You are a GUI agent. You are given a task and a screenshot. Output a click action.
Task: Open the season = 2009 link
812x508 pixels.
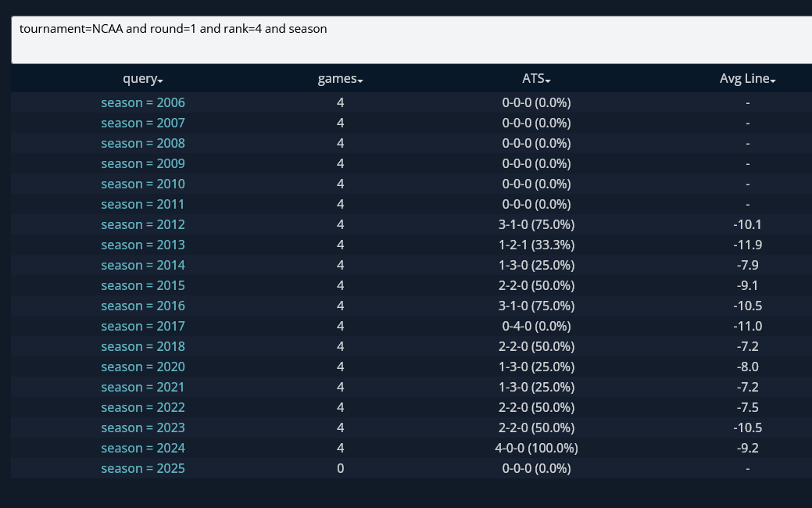click(x=143, y=163)
